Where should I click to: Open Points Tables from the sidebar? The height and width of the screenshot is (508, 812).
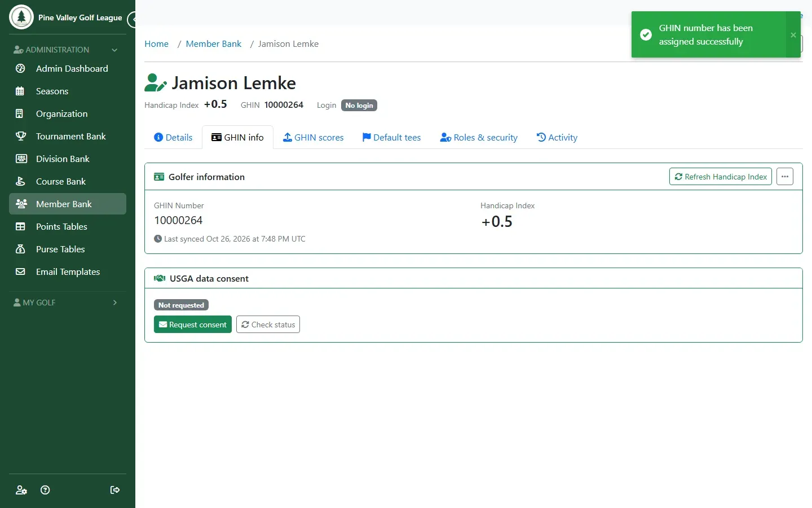[68, 226]
